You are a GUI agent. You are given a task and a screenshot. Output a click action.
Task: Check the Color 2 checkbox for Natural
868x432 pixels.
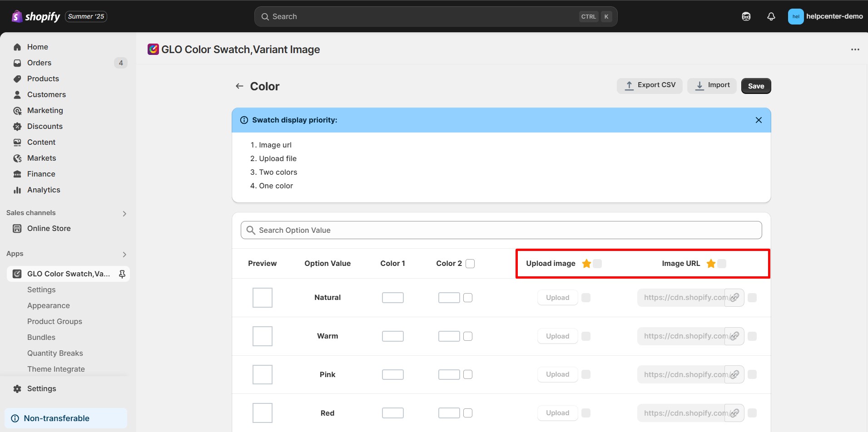[x=468, y=298]
